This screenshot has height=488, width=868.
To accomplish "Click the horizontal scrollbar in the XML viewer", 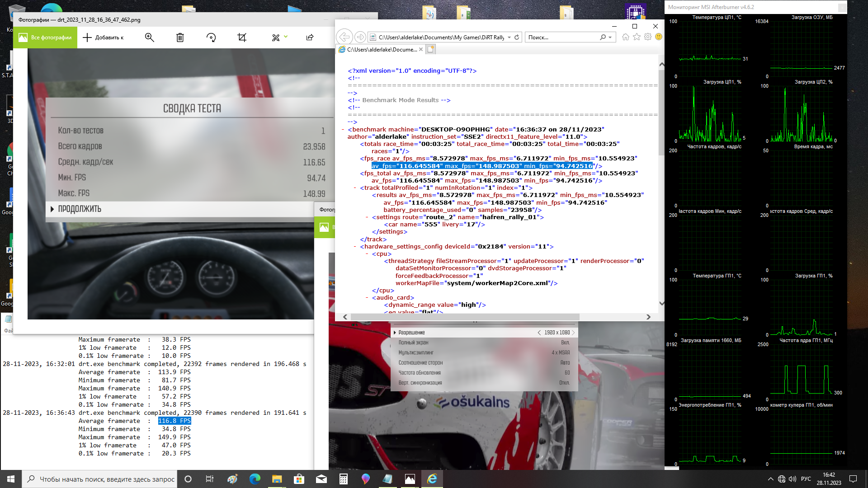I will [465, 317].
